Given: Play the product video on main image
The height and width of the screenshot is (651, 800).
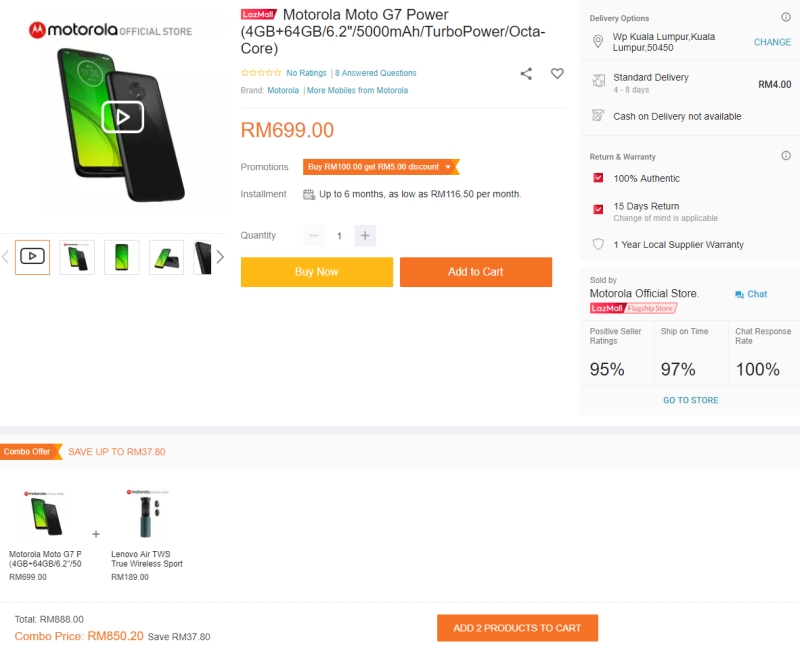Looking at the screenshot, I should click(x=122, y=117).
